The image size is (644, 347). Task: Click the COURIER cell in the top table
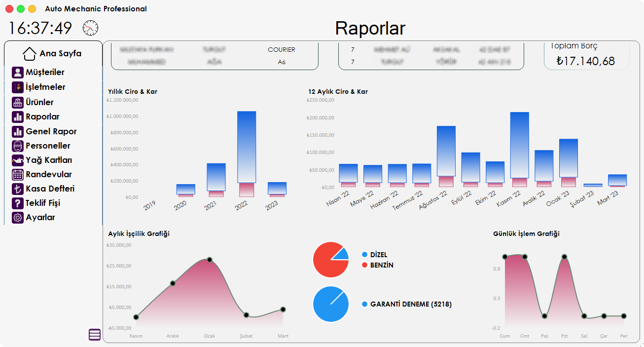tap(282, 49)
